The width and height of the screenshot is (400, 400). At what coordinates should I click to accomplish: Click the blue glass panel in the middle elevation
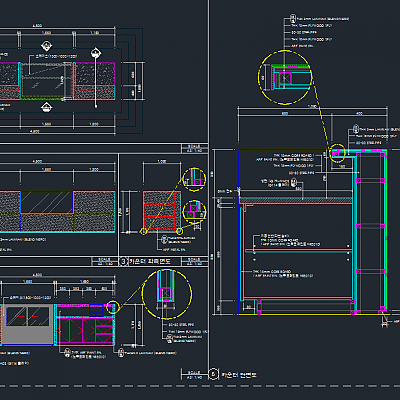pos(47,202)
